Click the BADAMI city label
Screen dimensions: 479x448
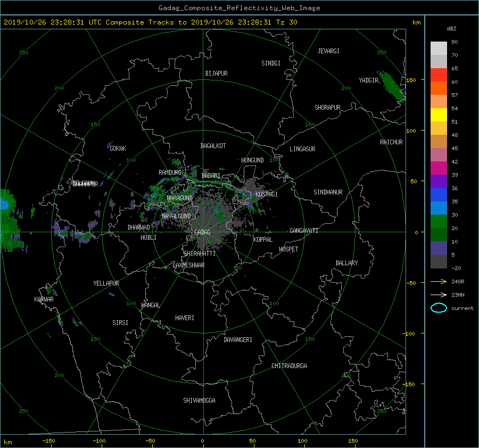211,176
